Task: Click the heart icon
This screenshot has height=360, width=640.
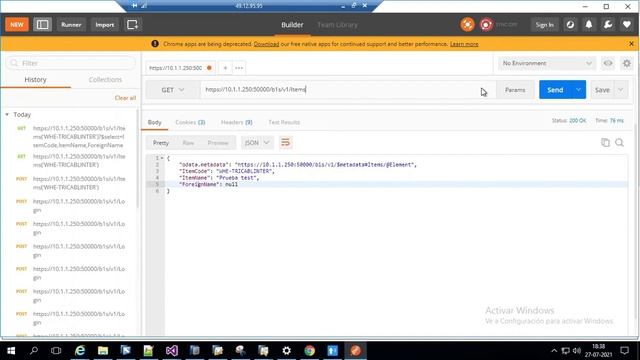Action: coord(627,25)
